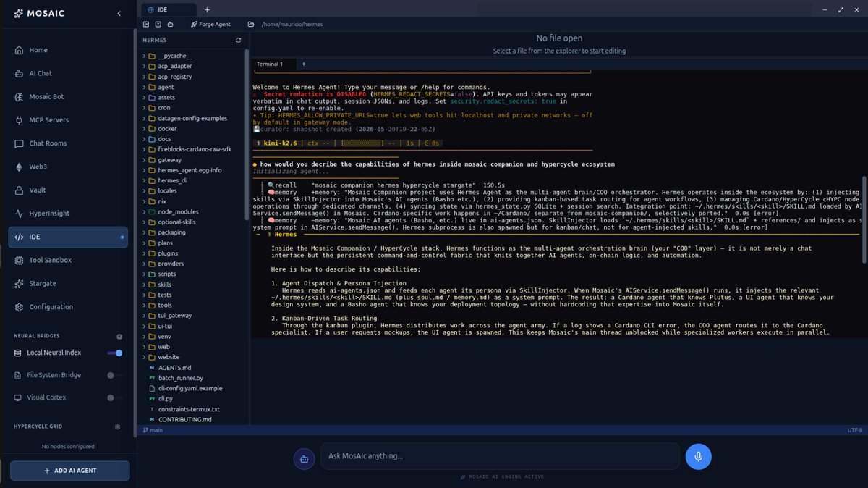This screenshot has height=488, width=868.
Task: Enable the File System Bridge switch
Action: point(114,375)
